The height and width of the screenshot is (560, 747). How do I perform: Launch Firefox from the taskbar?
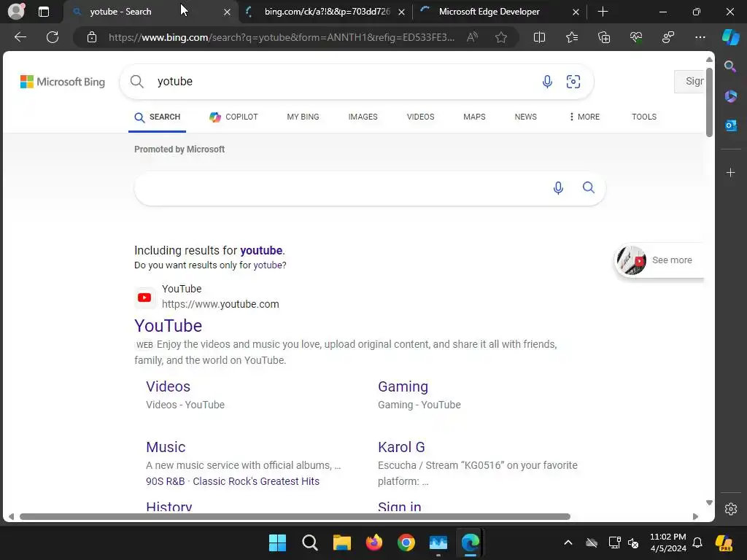374,542
